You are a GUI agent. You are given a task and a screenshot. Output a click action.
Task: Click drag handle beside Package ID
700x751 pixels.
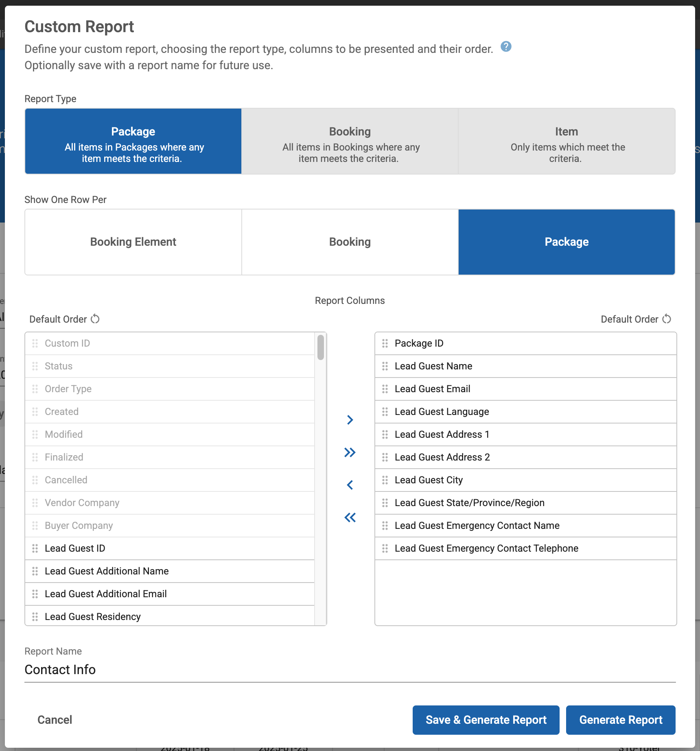point(385,343)
